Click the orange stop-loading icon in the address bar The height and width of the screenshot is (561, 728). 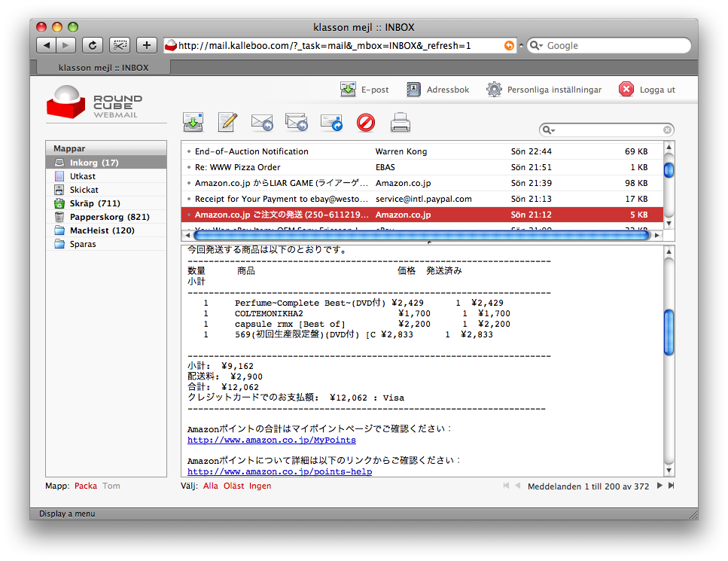[x=510, y=45]
